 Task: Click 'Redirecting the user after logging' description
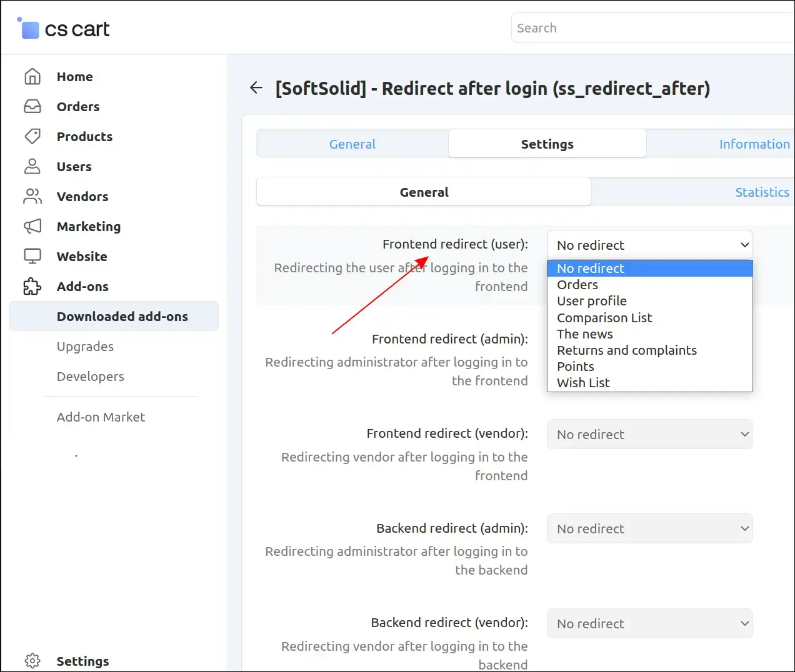[401, 277]
